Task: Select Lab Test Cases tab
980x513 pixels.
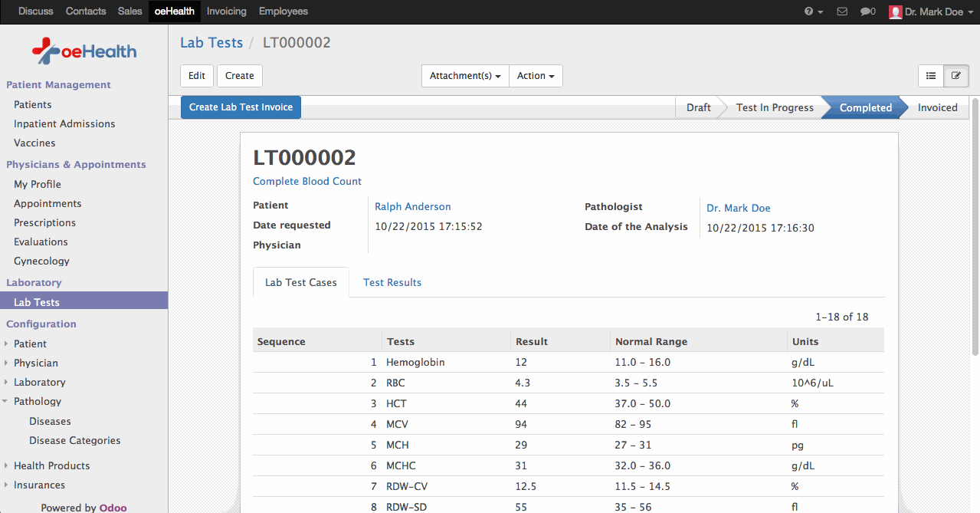Action: pos(301,282)
